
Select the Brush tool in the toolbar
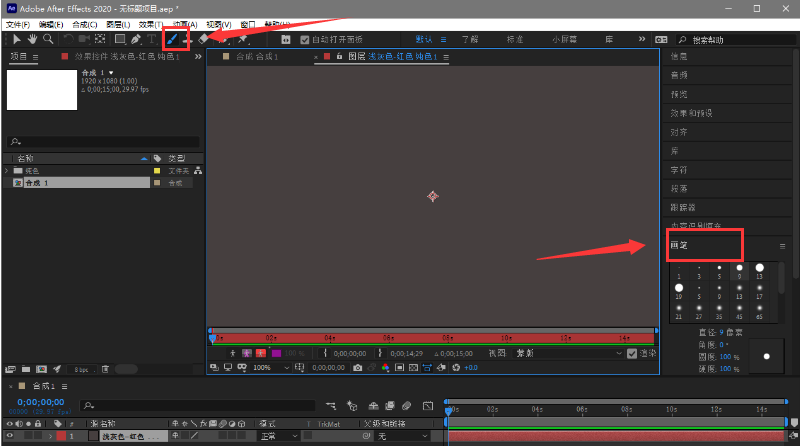click(x=171, y=39)
